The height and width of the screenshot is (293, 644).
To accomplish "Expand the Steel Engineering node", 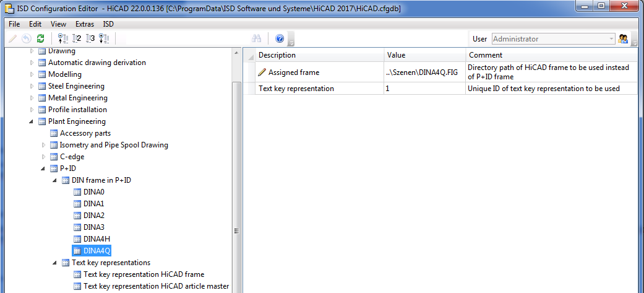I will coord(32,87).
